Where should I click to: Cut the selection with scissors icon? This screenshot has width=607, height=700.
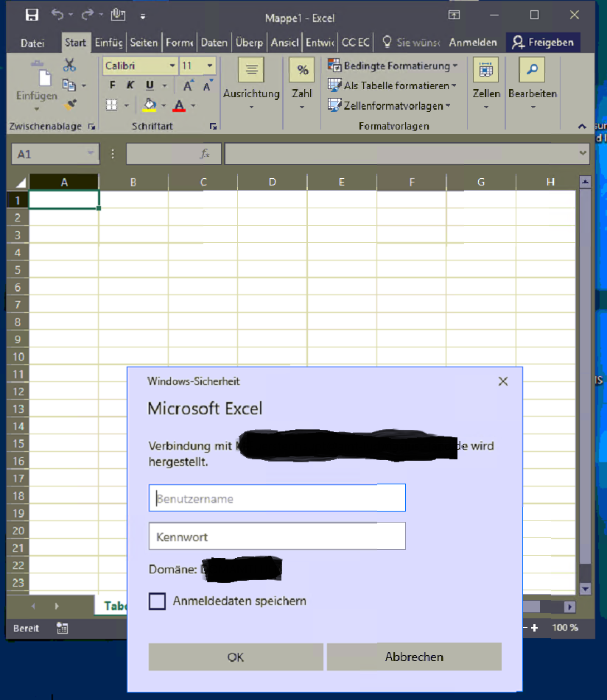point(69,66)
